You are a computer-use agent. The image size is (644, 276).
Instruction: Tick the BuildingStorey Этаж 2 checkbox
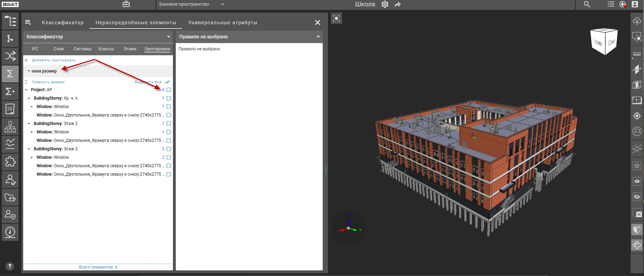coord(169,124)
